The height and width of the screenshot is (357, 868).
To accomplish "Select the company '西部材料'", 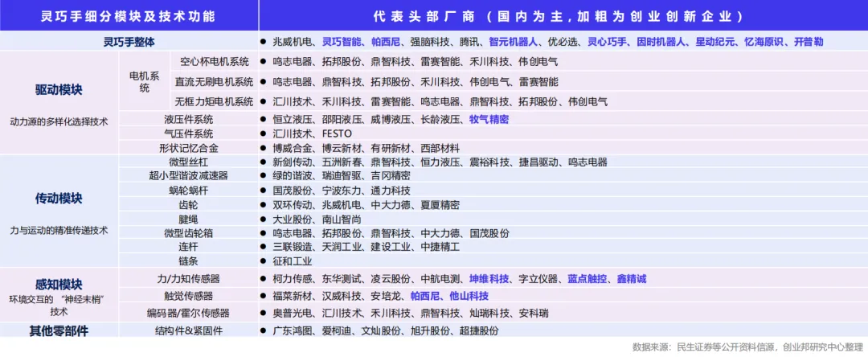I will (440, 148).
